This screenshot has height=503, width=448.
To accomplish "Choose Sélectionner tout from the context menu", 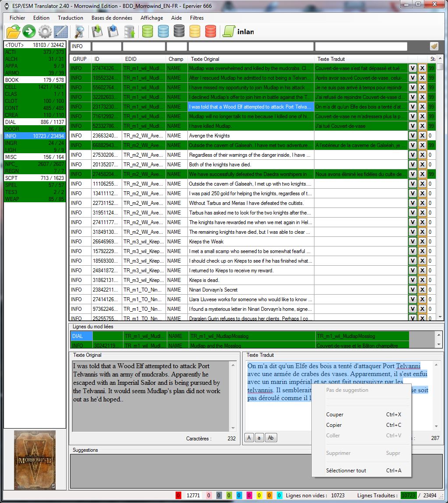I will tap(362, 471).
